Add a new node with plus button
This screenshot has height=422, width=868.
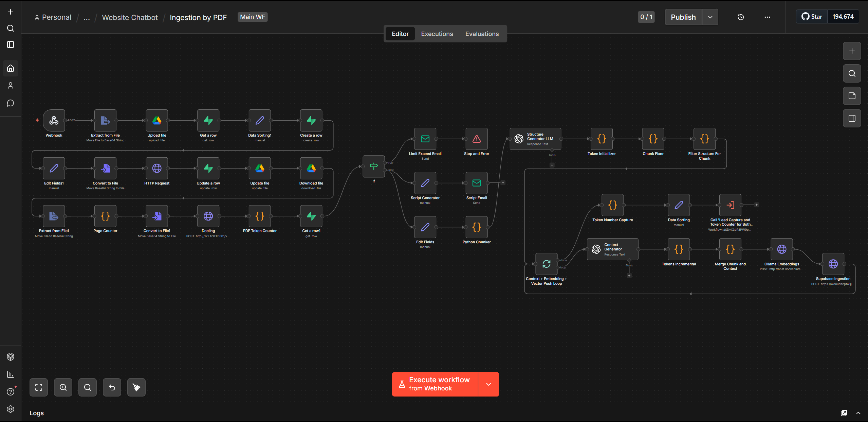pos(852,51)
